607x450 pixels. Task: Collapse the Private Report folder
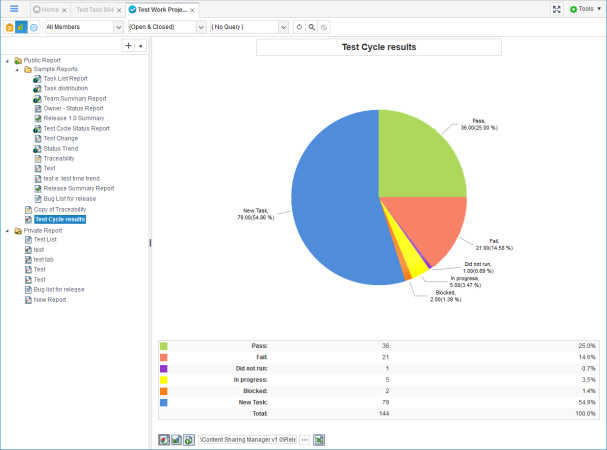pos(7,231)
